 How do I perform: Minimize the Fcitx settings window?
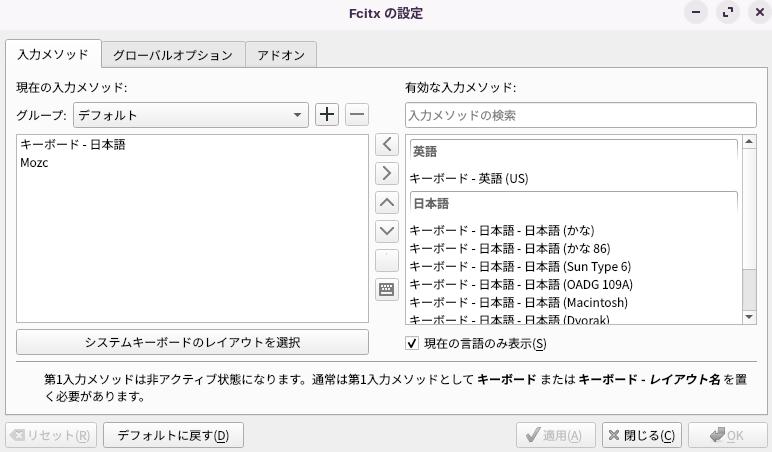pyautogui.click(x=696, y=12)
